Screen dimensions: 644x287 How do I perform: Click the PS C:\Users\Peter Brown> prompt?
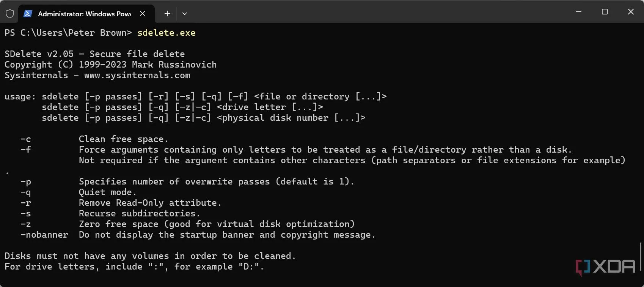(x=68, y=33)
